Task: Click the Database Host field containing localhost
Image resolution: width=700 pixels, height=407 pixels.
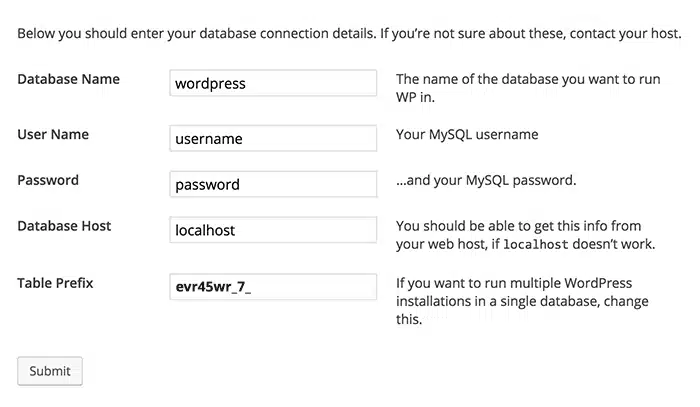Action: 273,230
